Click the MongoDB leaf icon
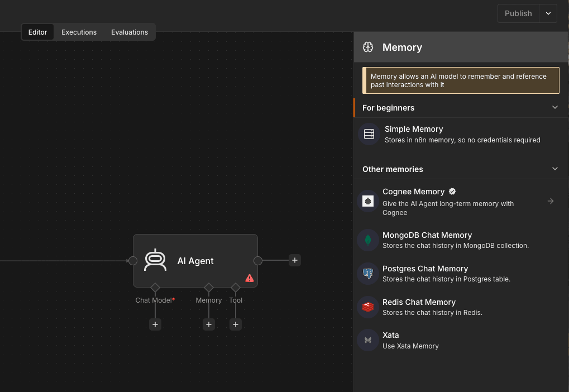The width and height of the screenshot is (569, 392). (x=368, y=240)
